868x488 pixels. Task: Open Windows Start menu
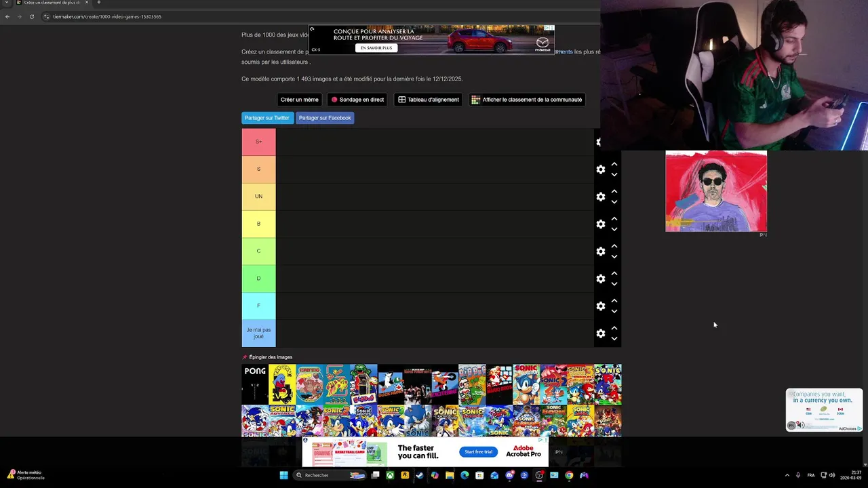point(283,475)
